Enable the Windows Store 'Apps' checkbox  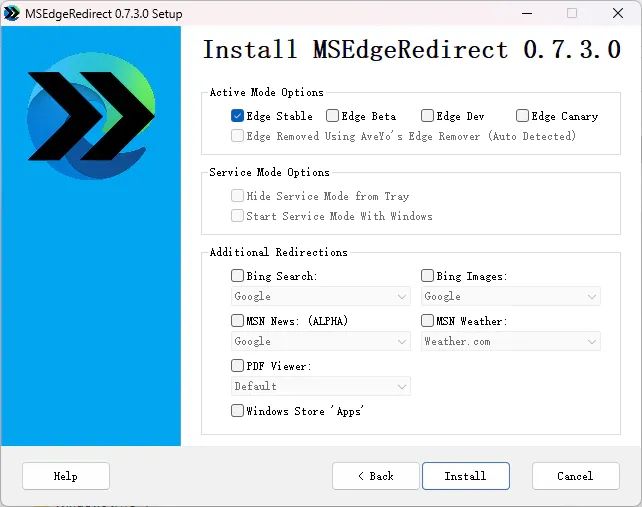237,410
